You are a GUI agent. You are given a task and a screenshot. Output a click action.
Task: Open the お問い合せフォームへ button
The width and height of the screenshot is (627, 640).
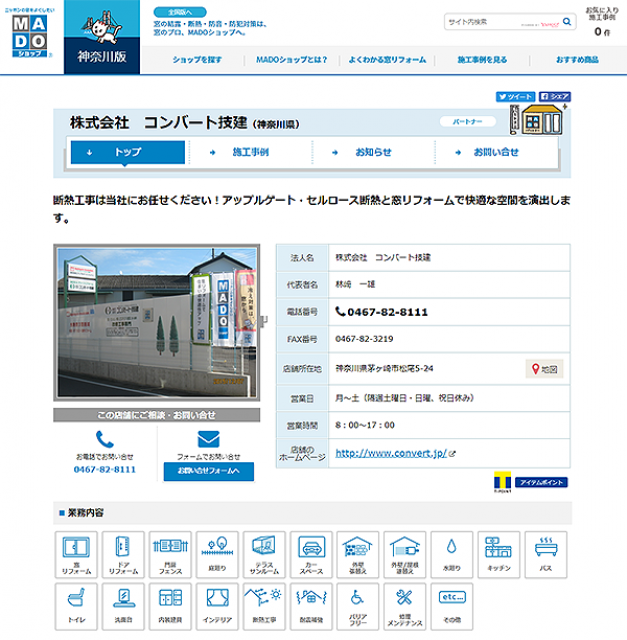pos(208,470)
